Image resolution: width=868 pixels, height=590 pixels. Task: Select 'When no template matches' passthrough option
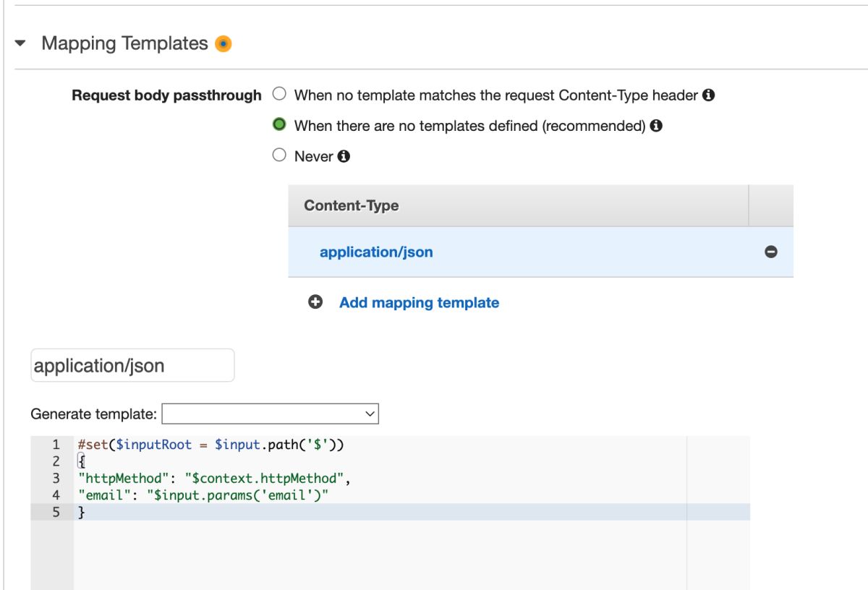279,95
